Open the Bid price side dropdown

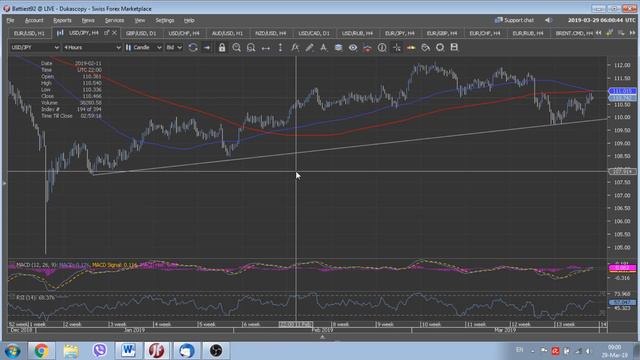point(173,48)
